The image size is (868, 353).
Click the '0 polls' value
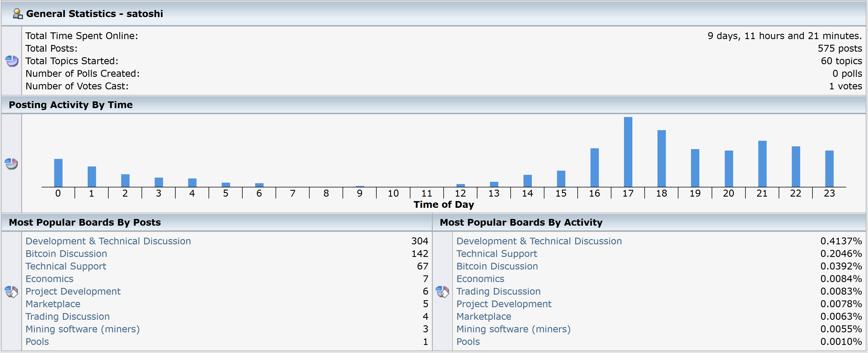[847, 73]
